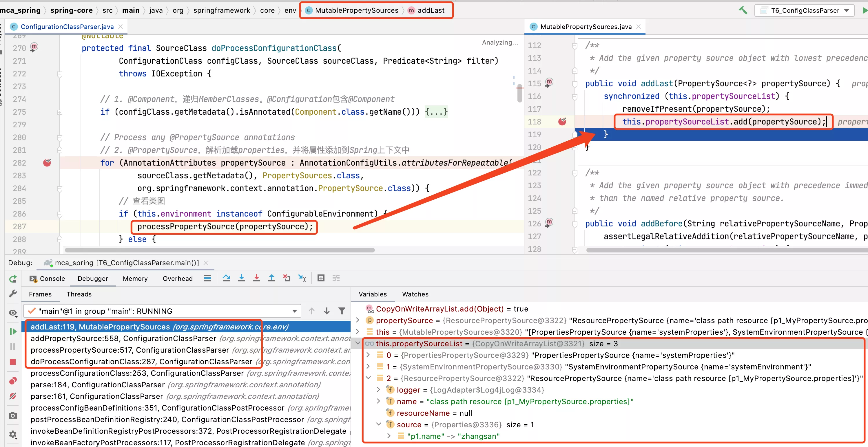Toggle the breakpoint on line 282
The image size is (868, 447).
point(47,163)
